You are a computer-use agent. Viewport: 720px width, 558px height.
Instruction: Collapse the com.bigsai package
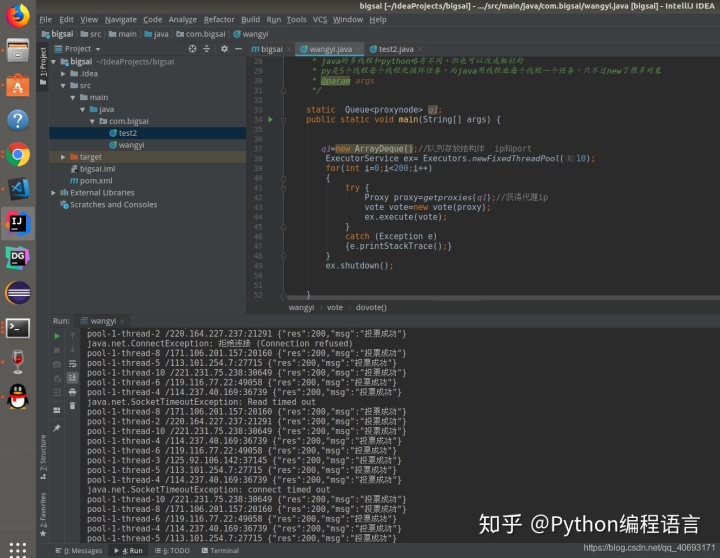point(92,121)
